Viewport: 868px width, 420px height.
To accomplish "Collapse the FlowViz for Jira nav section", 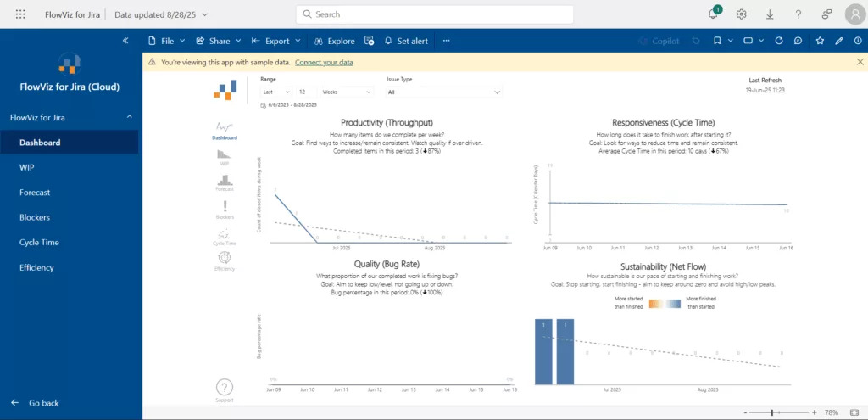I will coord(130,117).
